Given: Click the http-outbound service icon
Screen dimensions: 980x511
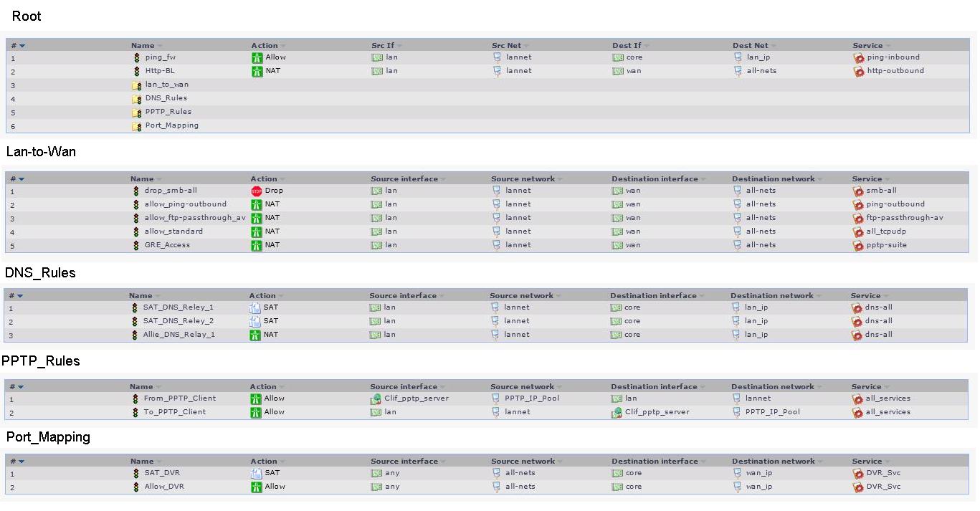Looking at the screenshot, I should pyautogui.click(x=858, y=71).
